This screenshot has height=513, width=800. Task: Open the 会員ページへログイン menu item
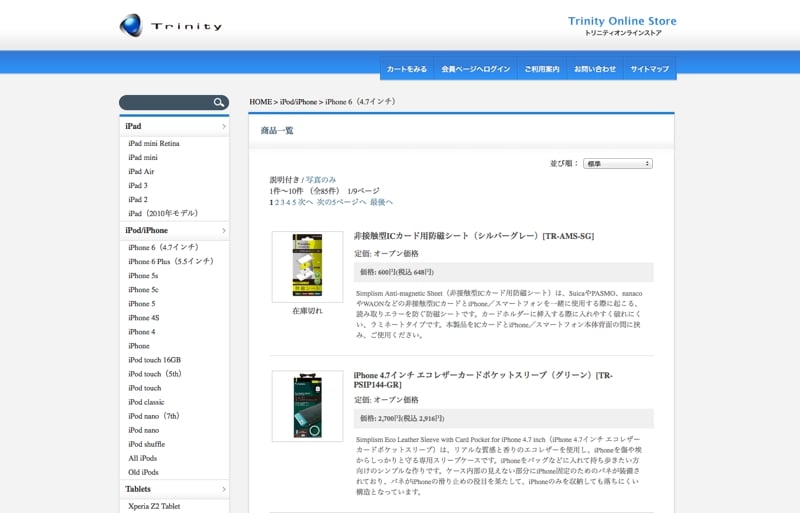476,69
